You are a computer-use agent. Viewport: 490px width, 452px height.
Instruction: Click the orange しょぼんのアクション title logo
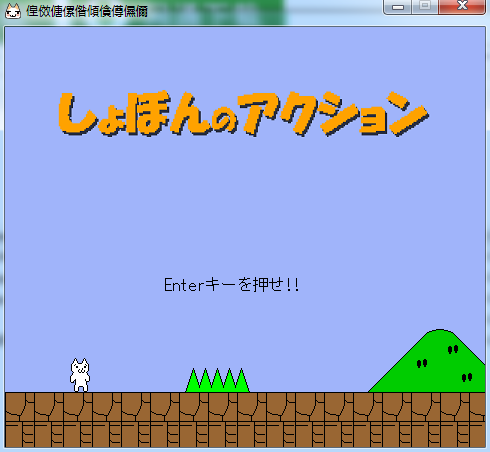(243, 114)
